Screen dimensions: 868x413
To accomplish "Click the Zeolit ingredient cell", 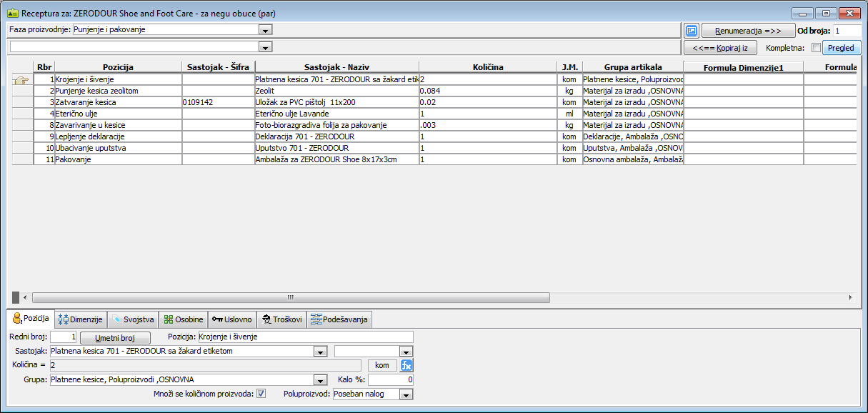I will (336, 91).
